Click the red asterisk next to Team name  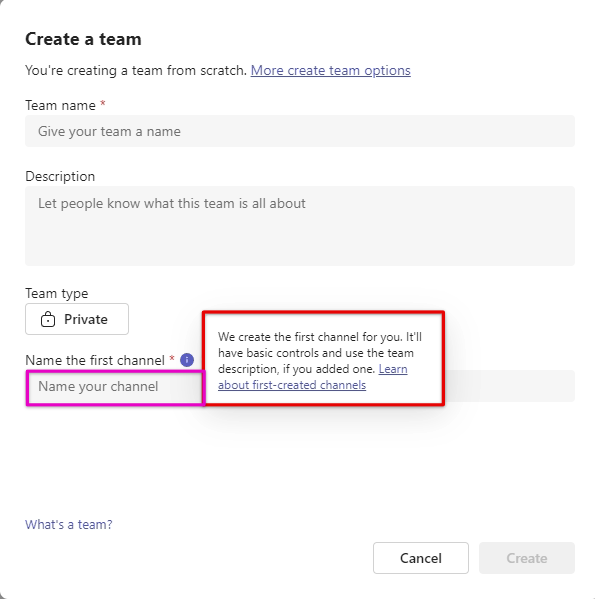(103, 104)
